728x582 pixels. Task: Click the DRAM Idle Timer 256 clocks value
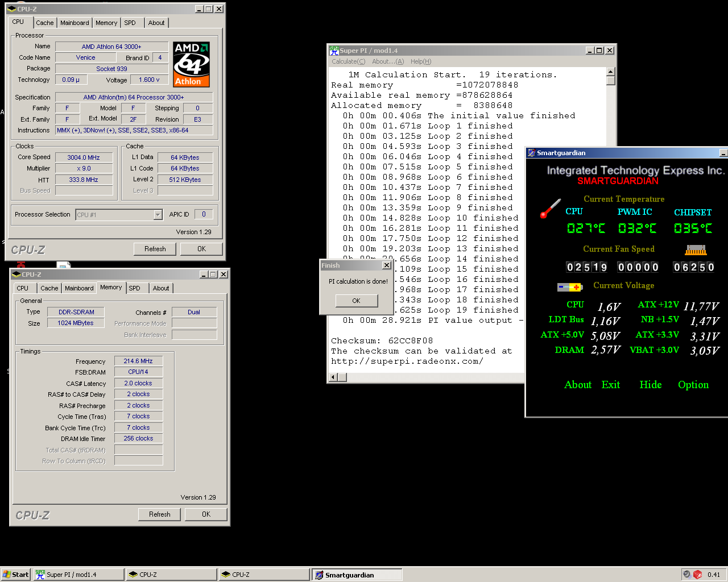[x=139, y=438]
